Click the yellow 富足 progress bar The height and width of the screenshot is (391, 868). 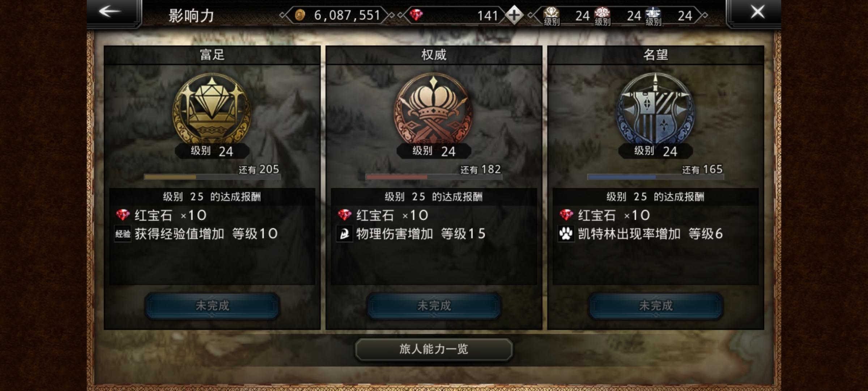[x=212, y=177]
